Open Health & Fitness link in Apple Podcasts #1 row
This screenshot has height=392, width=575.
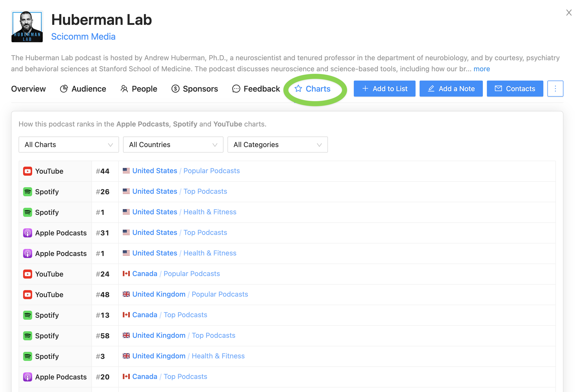point(210,253)
